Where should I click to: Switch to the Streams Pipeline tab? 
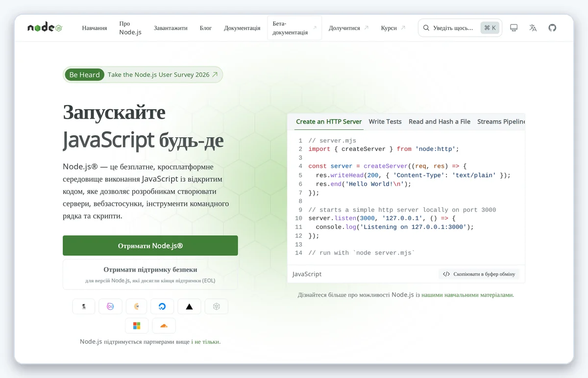coord(501,122)
